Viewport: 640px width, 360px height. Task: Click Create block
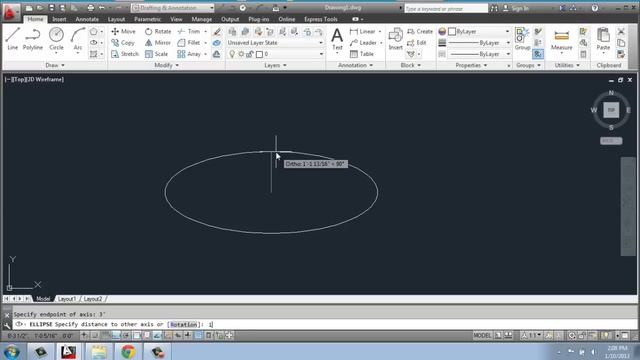(x=420, y=31)
